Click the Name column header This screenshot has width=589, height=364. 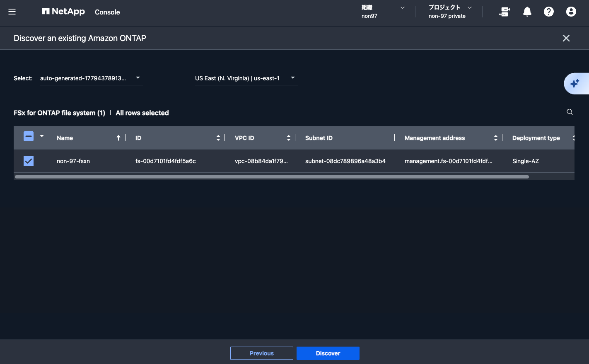pos(65,138)
